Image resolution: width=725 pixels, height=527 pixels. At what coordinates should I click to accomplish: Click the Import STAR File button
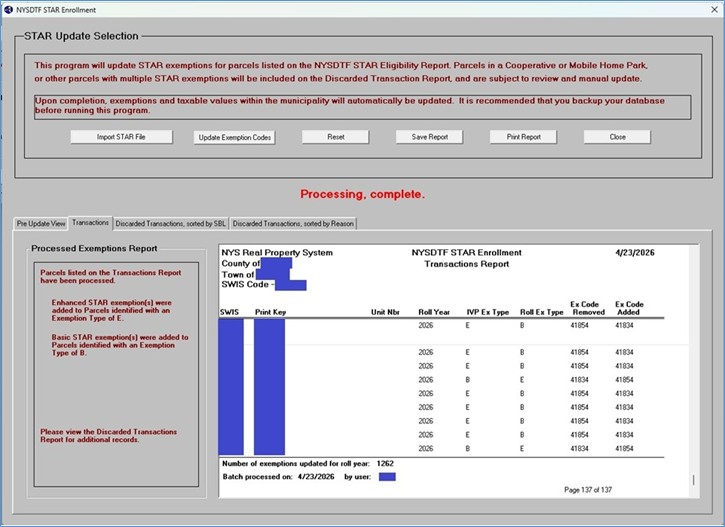(121, 137)
